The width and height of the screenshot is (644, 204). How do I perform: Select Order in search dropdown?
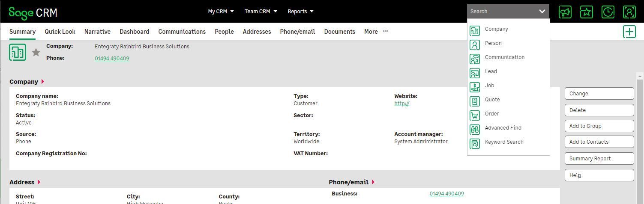492,114
